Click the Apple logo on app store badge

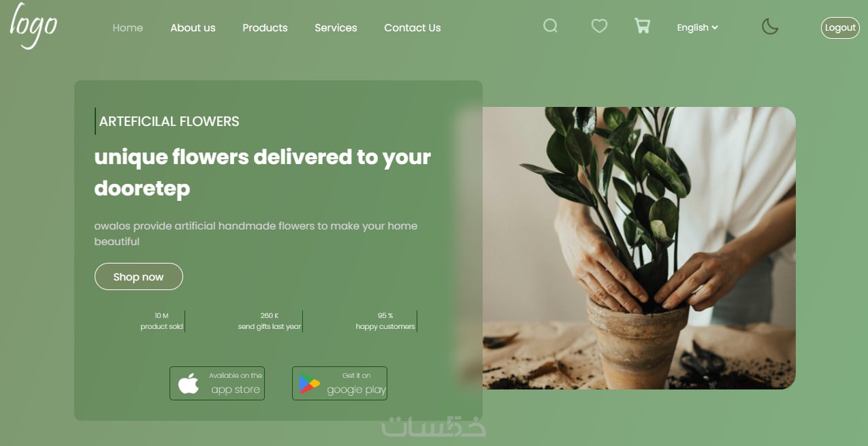pyautogui.click(x=189, y=383)
